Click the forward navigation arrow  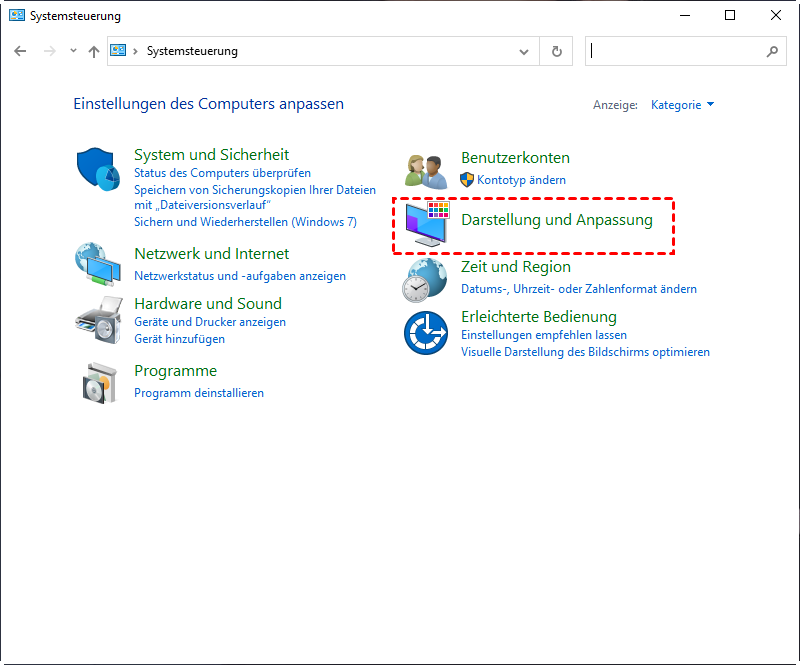(49, 51)
